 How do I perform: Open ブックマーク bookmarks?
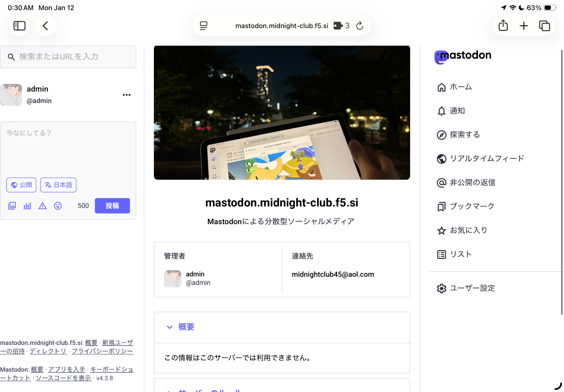point(472,206)
